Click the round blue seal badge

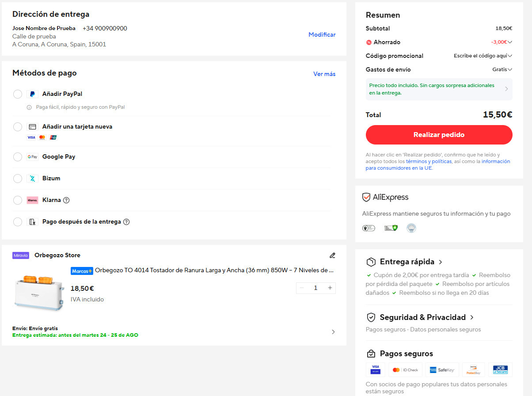(411, 228)
